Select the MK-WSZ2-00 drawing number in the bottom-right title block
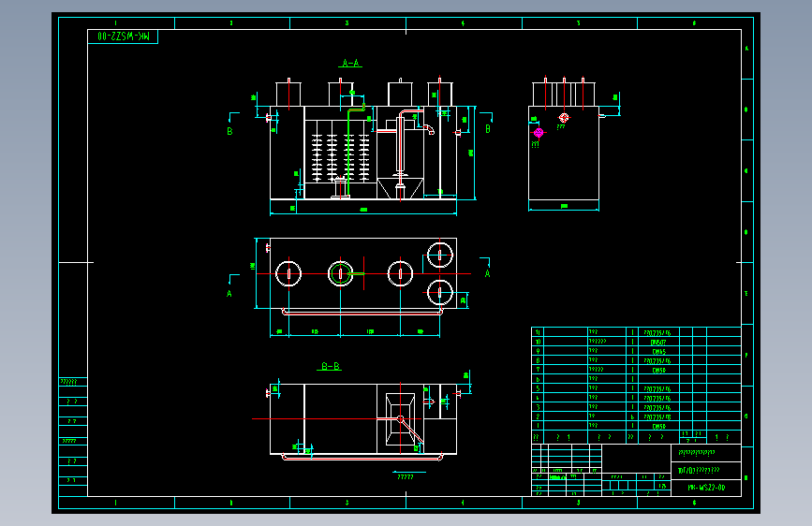 coord(706,488)
